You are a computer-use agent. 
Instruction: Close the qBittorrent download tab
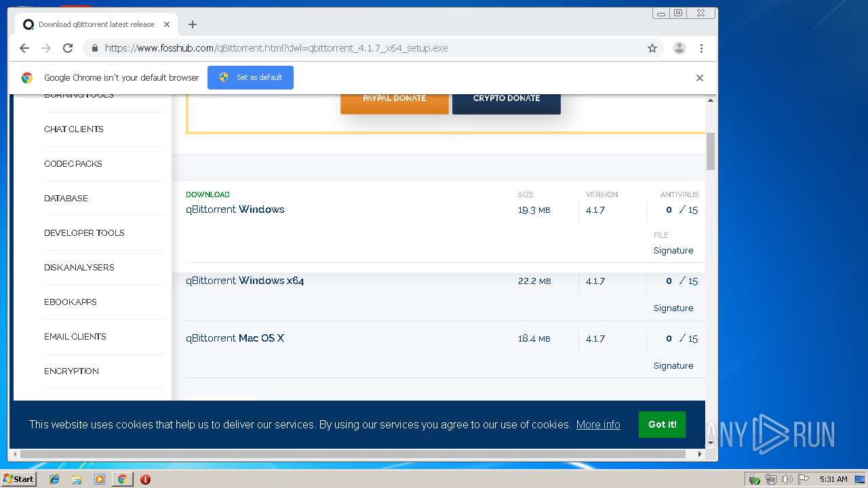tap(167, 24)
